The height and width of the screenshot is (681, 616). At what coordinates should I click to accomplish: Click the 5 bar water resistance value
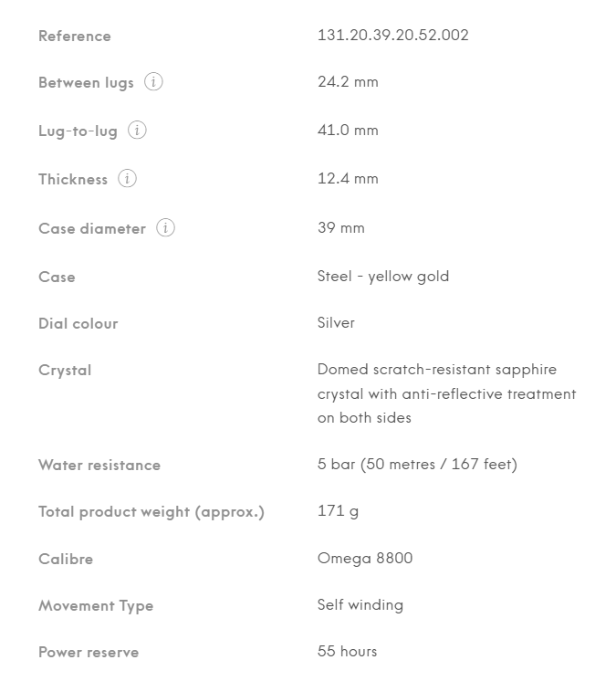pyautogui.click(x=417, y=465)
